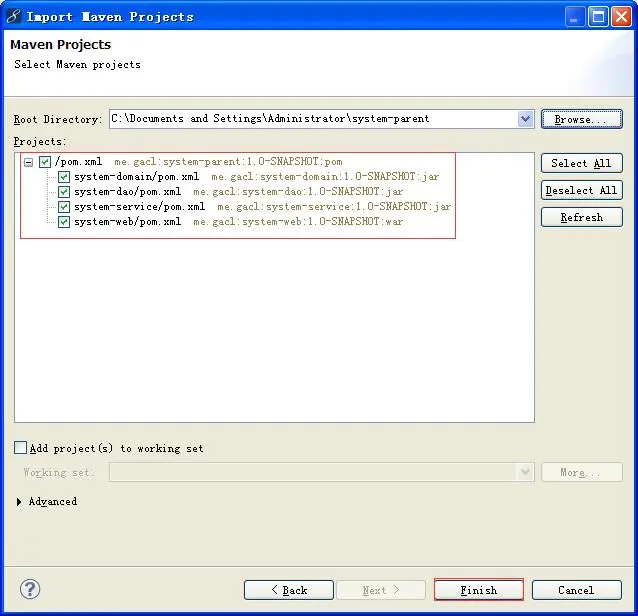Click the Deselect All button

tap(582, 190)
